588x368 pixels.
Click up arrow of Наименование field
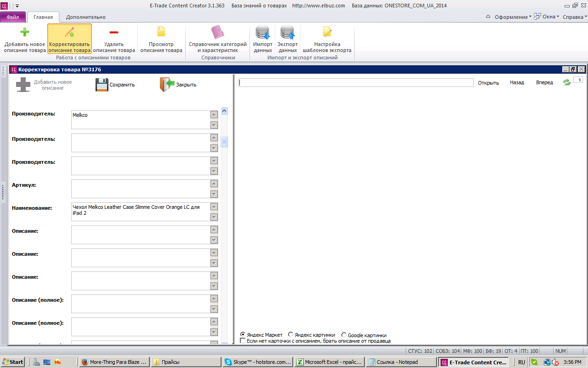[214, 207]
